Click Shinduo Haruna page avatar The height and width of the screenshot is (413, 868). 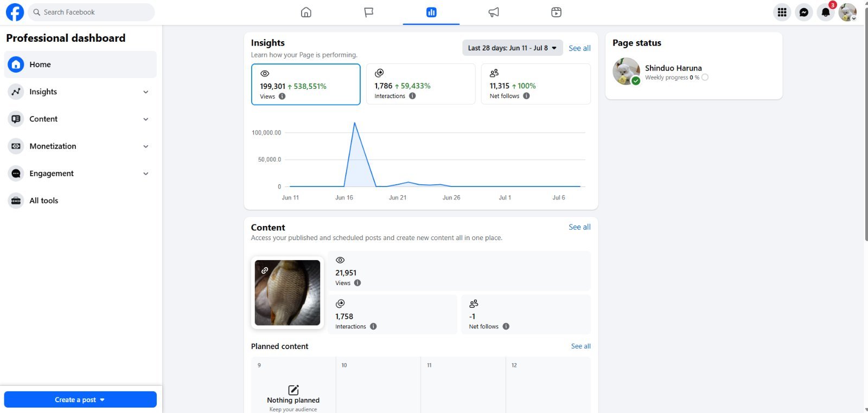tap(626, 71)
